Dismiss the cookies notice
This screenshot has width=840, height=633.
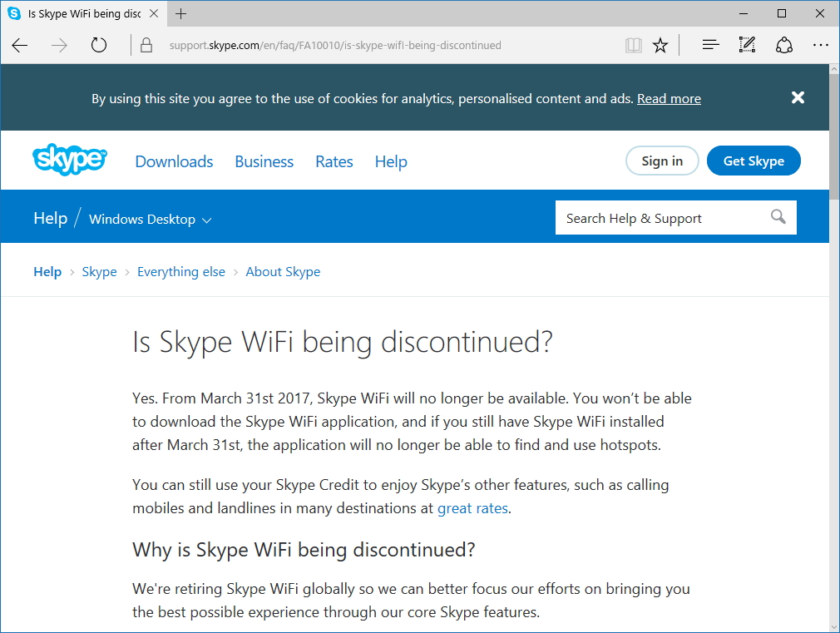click(798, 97)
